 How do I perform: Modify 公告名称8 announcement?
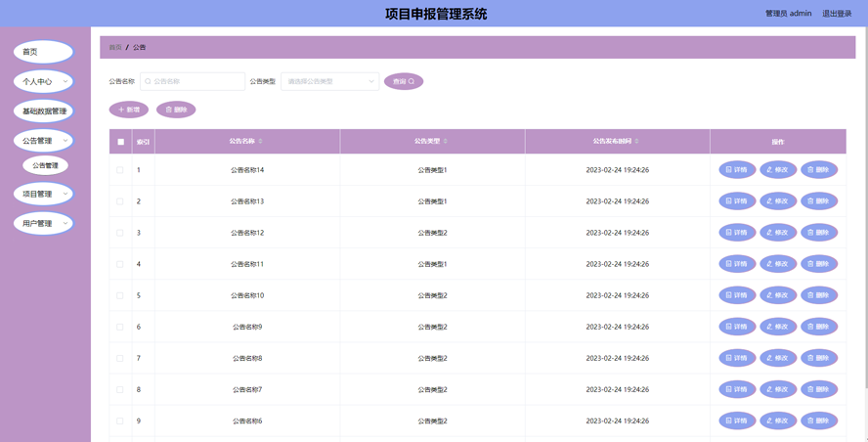point(778,358)
